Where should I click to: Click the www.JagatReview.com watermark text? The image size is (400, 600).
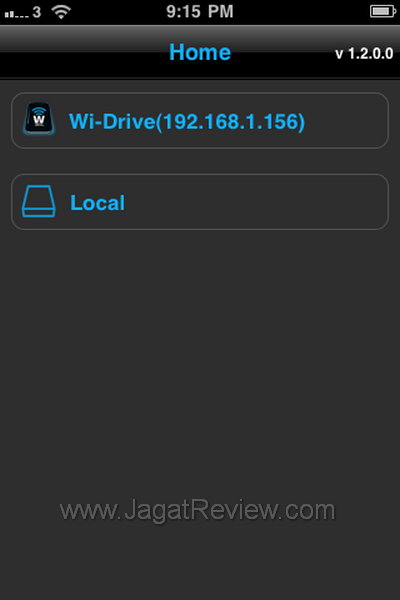[198, 510]
